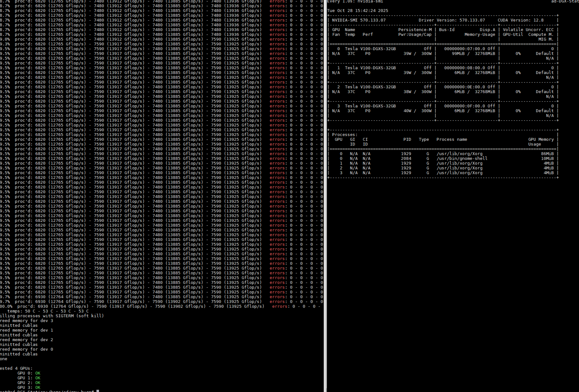The height and width of the screenshot is (392, 579).
Task: Click the timestamp 'Tue Oct 28 15:42:24 2025'
Action: pyautogui.click(x=357, y=11)
